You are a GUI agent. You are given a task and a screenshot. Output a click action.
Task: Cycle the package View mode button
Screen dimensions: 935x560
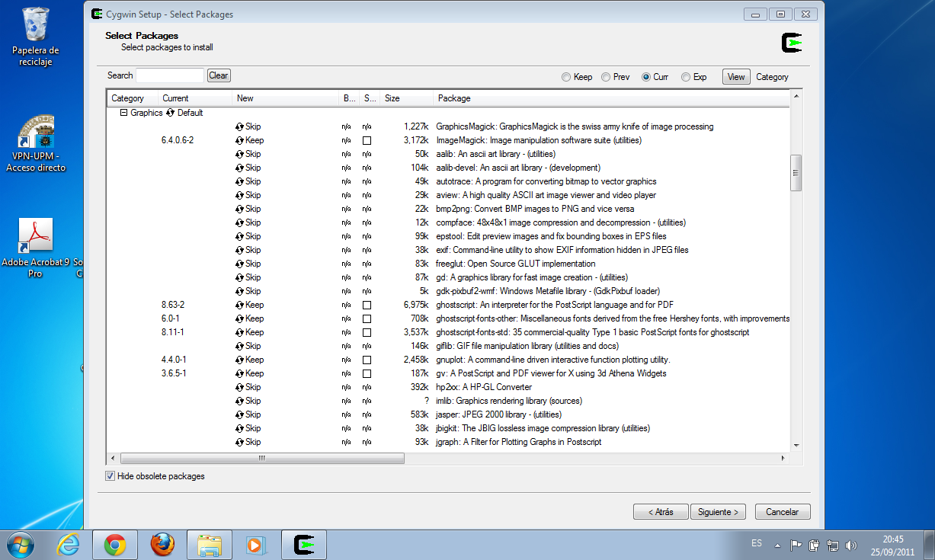coord(736,77)
